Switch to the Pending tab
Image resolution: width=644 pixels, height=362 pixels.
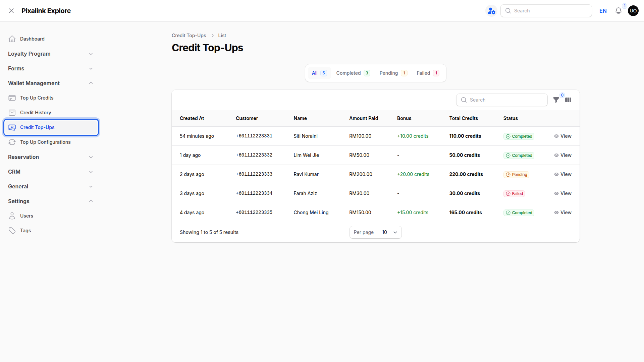[393, 73]
